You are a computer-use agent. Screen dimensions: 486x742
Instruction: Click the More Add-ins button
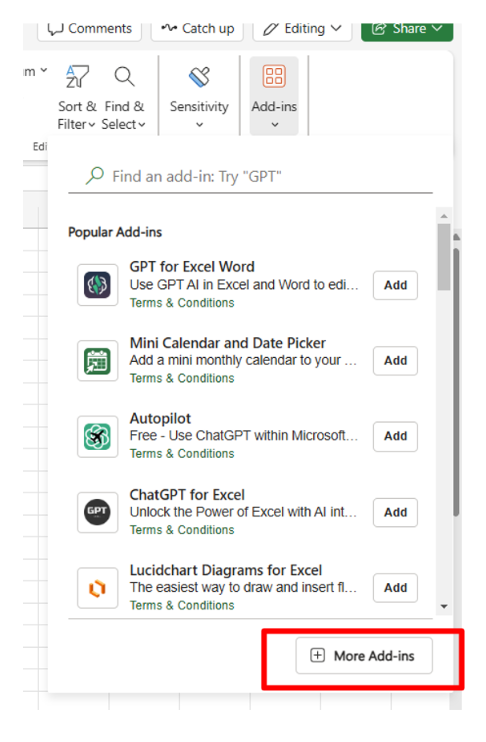pos(364,656)
